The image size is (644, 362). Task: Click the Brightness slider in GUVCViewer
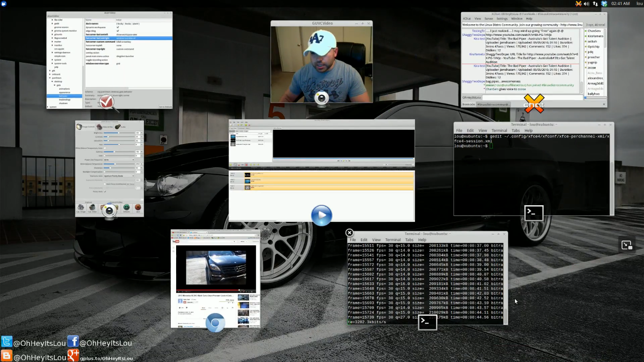tap(118, 133)
